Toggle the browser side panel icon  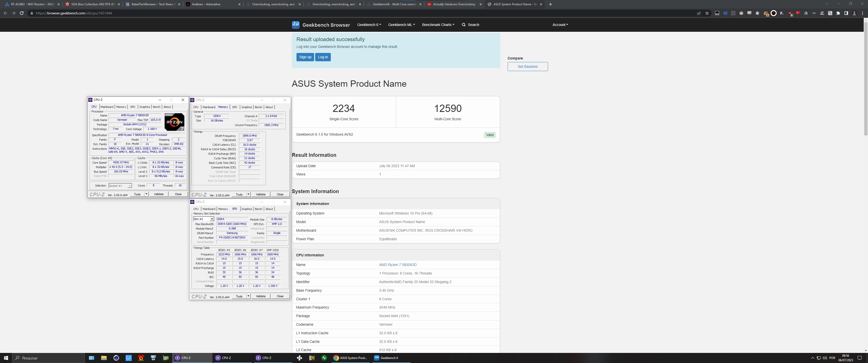coord(846,13)
